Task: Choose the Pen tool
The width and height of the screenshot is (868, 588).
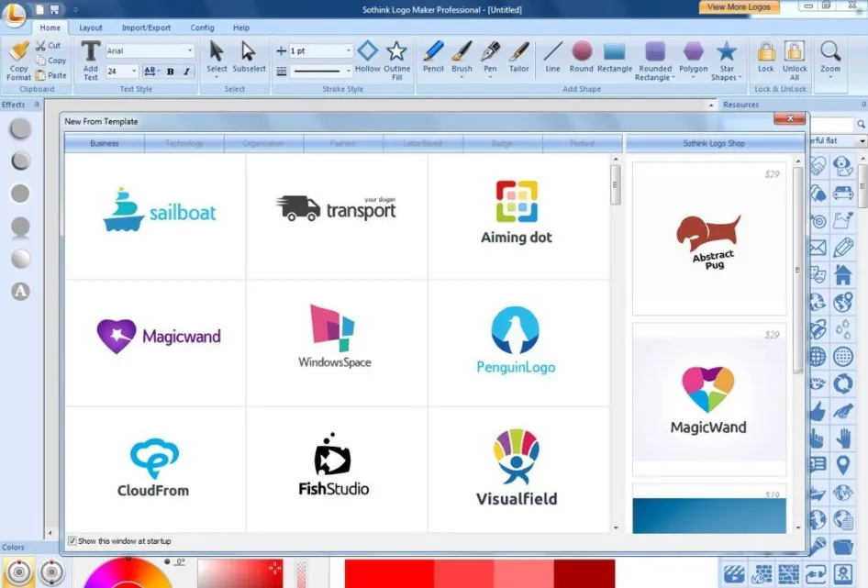Action: [x=490, y=58]
